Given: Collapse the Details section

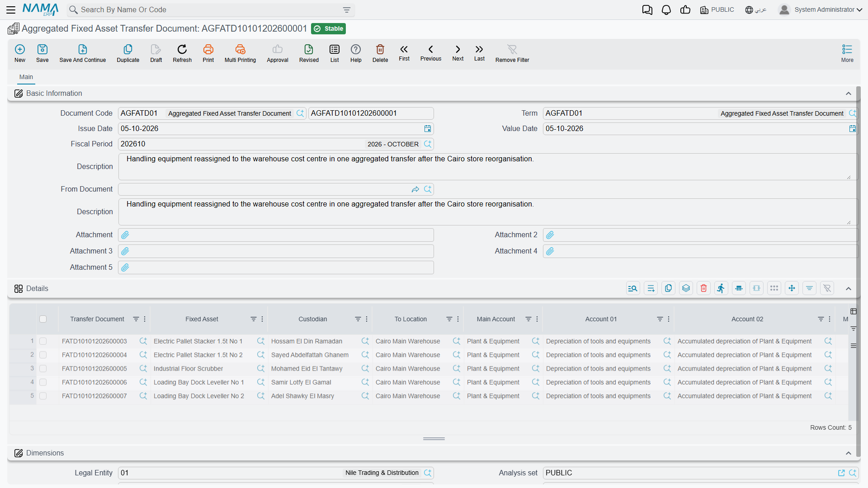Looking at the screenshot, I should tap(849, 289).
